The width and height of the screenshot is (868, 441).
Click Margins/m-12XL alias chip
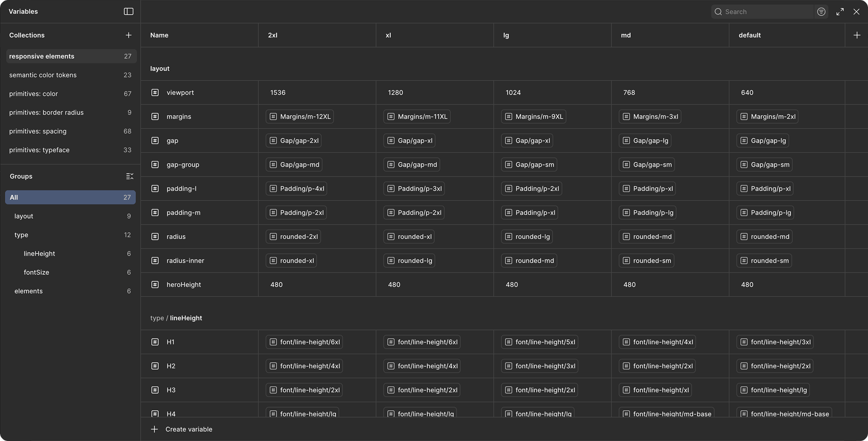pyautogui.click(x=300, y=117)
